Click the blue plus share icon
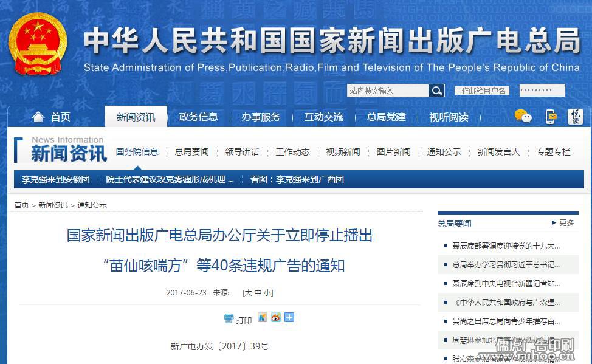The height and width of the screenshot is (364, 592). pyautogui.click(x=289, y=317)
